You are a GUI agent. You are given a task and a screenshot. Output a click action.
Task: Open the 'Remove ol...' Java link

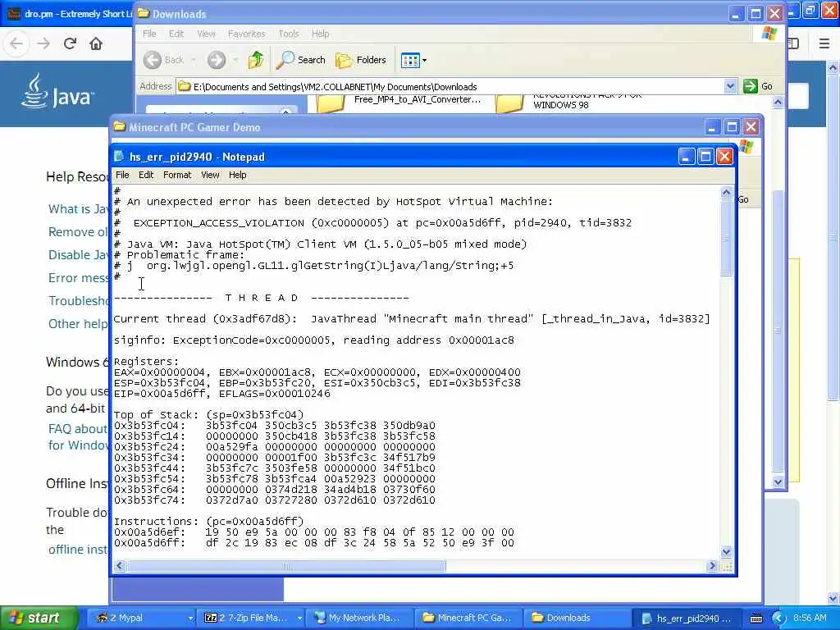[78, 232]
